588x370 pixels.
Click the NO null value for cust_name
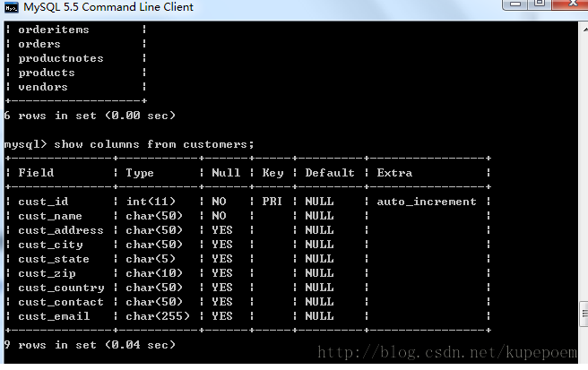tap(219, 216)
